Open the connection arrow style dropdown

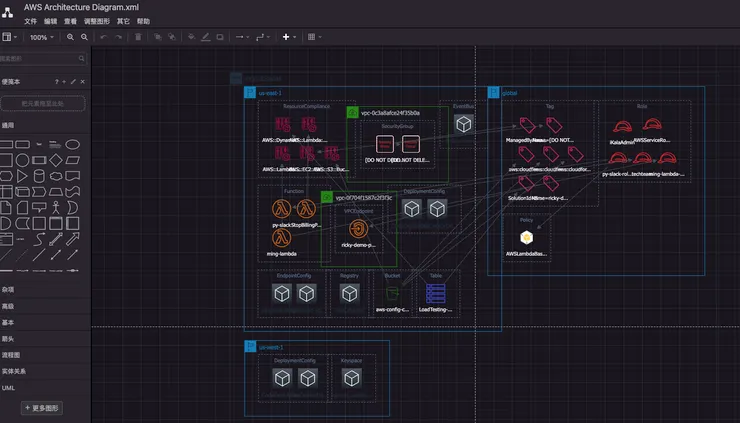click(241, 37)
